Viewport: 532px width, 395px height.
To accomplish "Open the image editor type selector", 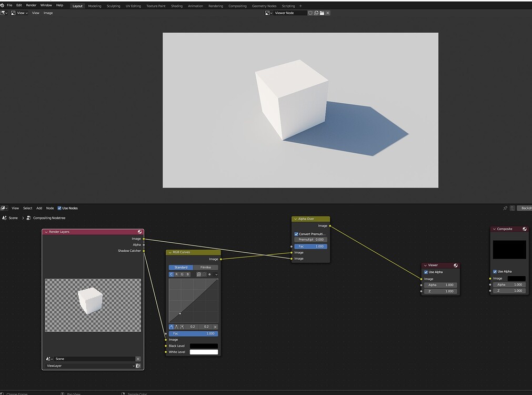I will click(x=4, y=13).
